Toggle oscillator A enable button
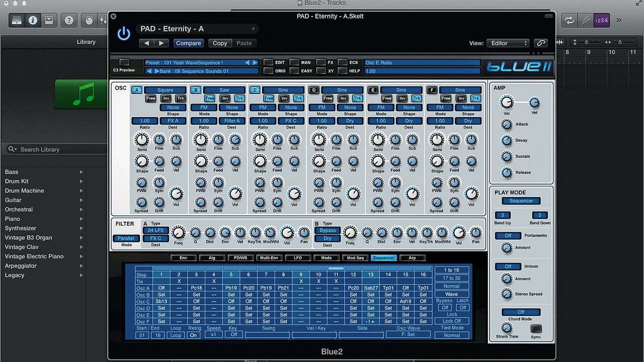Image resolution: width=644 pixels, height=362 pixels. (x=136, y=90)
